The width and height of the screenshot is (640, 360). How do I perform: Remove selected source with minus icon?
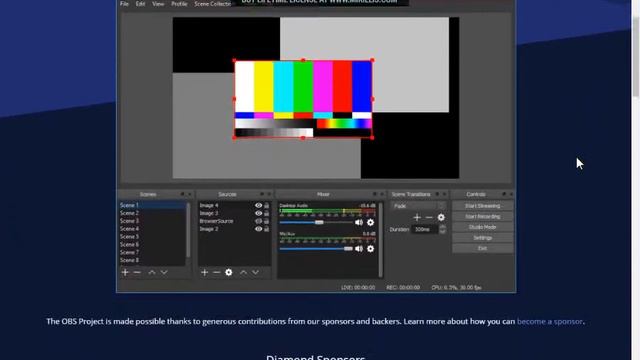[216, 272]
